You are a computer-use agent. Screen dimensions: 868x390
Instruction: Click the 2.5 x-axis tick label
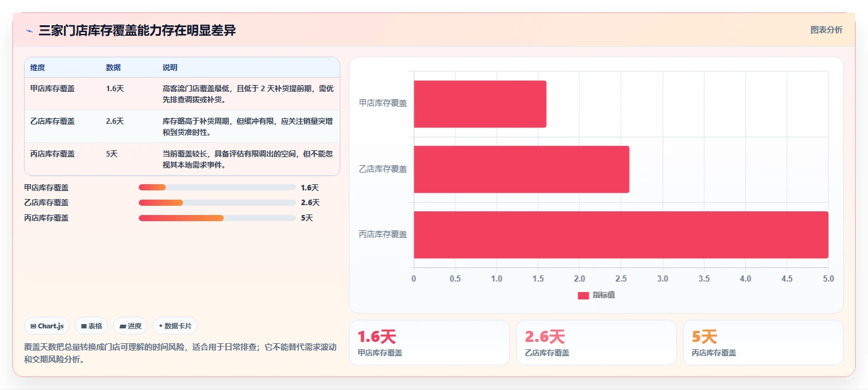[621, 278]
